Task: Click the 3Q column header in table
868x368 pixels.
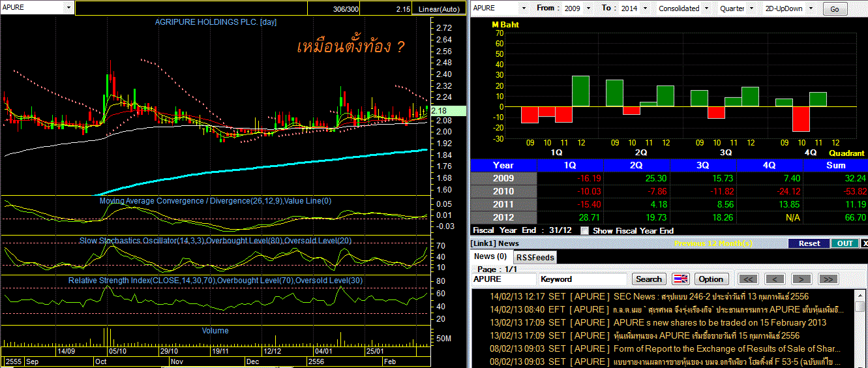Action: tap(703, 165)
